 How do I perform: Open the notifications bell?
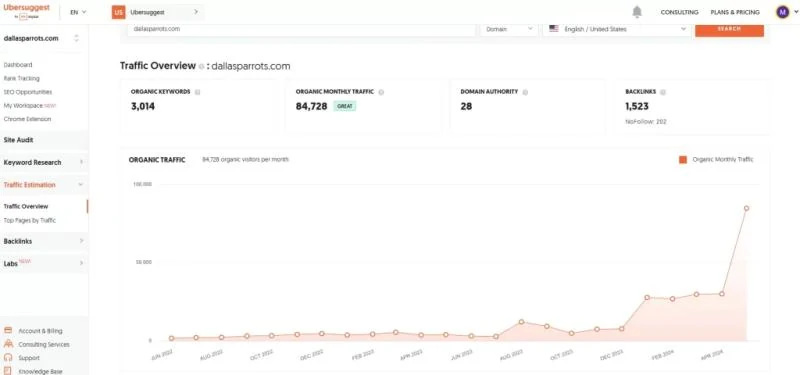637,12
